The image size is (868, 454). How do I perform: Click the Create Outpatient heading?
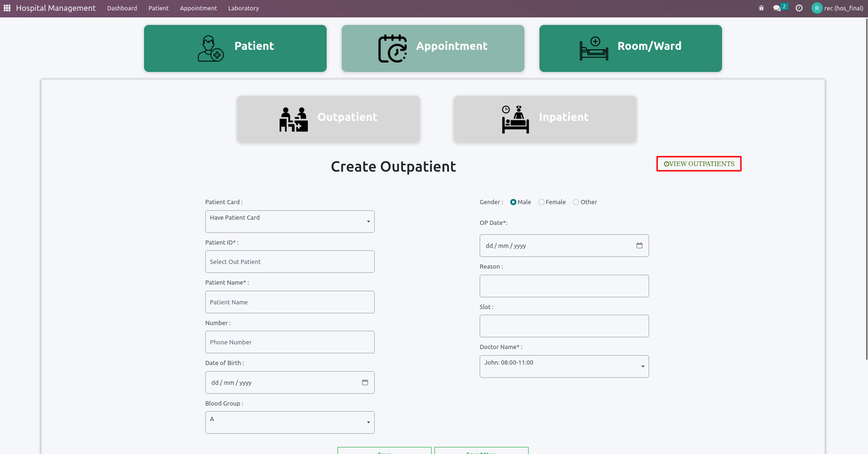point(394,167)
